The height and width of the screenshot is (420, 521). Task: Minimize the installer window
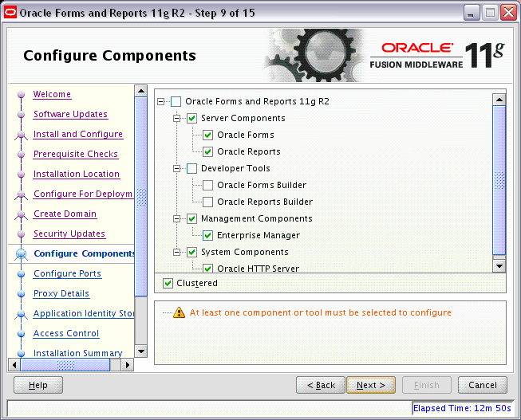[x=472, y=13]
